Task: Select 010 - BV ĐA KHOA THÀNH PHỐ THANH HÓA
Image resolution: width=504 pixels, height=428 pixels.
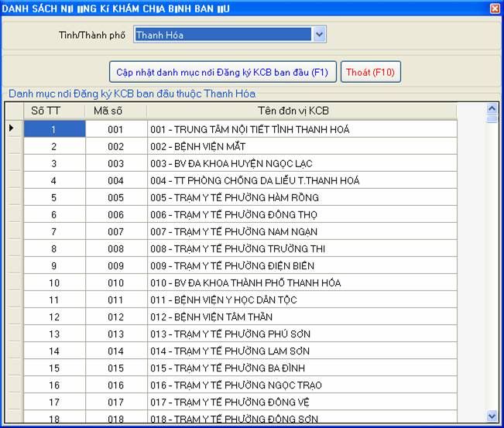Action: (x=302, y=282)
